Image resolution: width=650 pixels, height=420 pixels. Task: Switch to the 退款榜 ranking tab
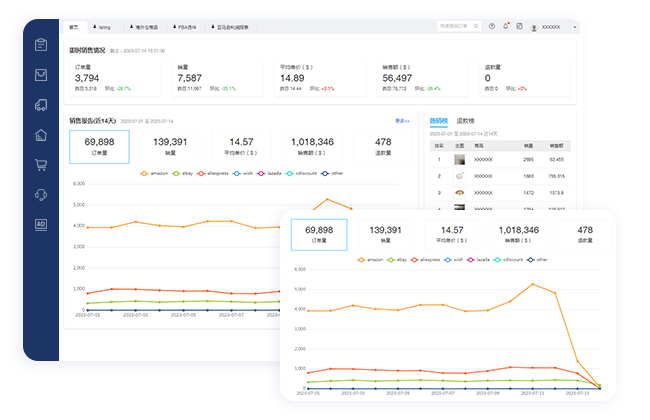click(466, 120)
